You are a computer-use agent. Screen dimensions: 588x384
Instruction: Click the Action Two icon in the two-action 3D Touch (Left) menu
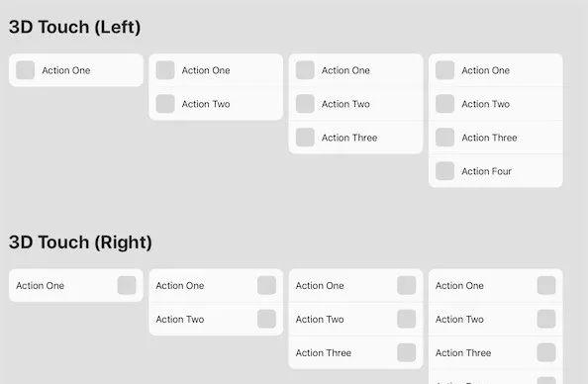click(x=165, y=104)
